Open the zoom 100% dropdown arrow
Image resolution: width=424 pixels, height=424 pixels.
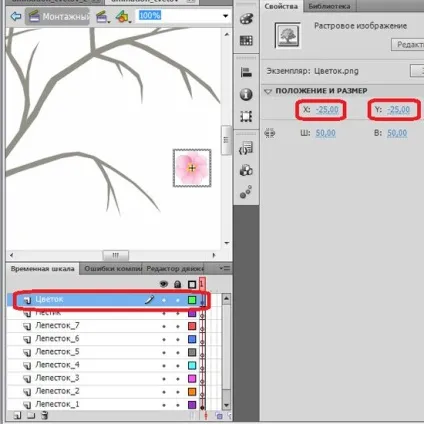click(226, 16)
